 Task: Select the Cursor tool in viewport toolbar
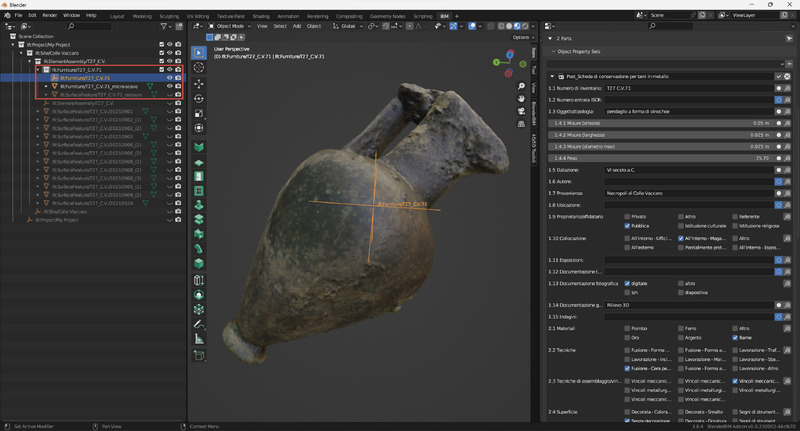point(198,68)
